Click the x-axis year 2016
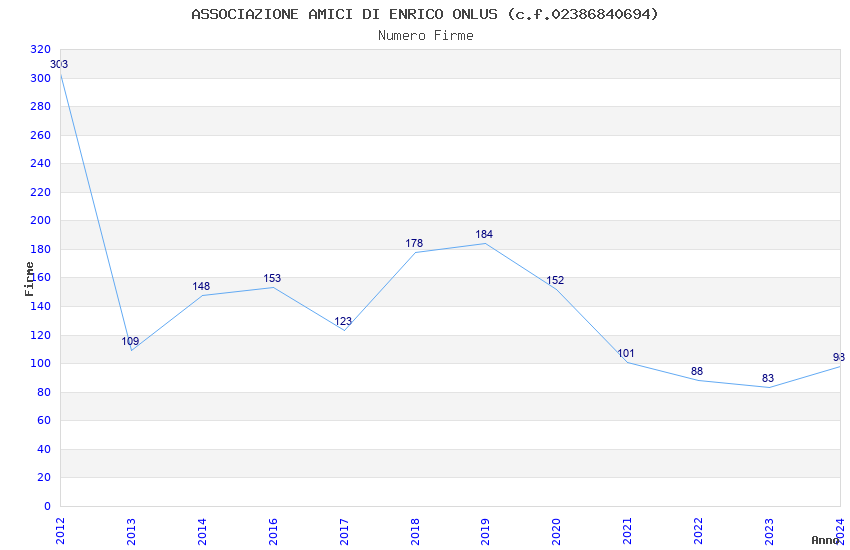Image resolution: width=850 pixels, height=550 pixels. (x=273, y=531)
